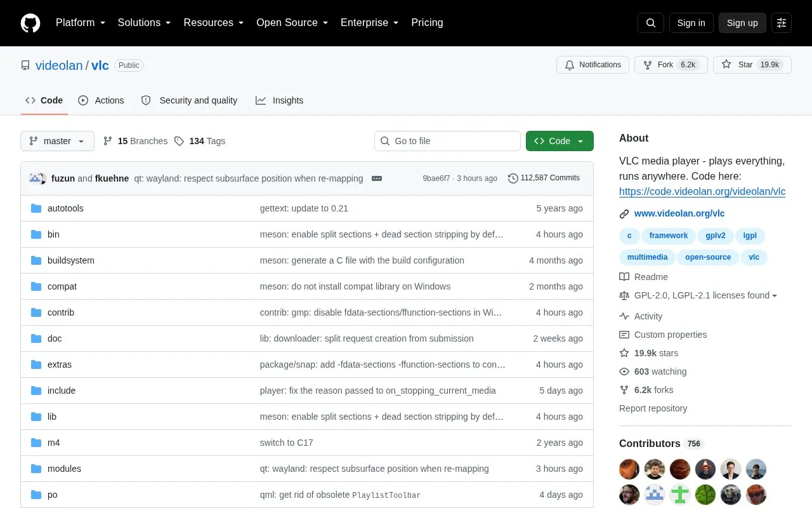Open the Open Source dropdown
The image size is (812, 508).
click(x=292, y=23)
